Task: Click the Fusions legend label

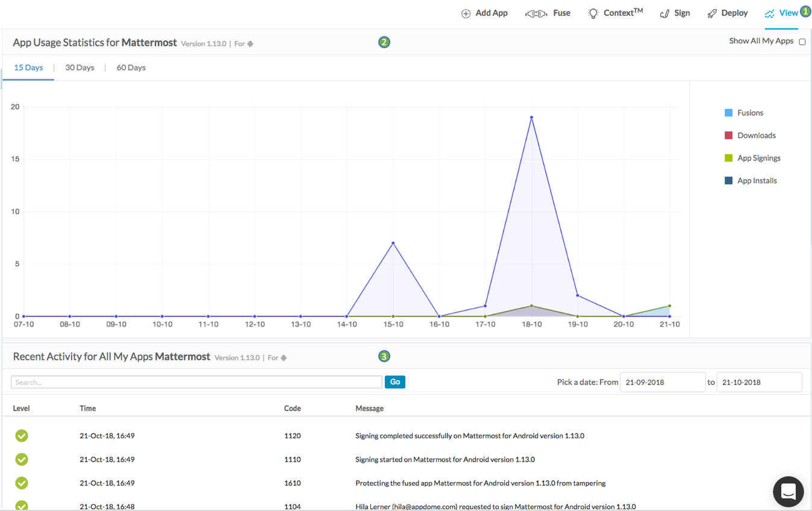Action: point(750,113)
